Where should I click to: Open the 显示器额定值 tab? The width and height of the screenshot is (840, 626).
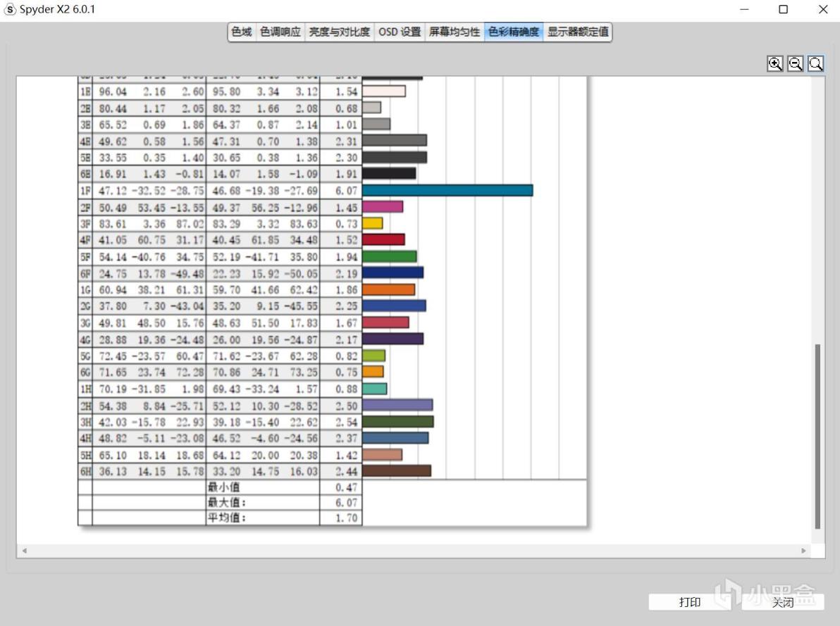click(x=578, y=32)
